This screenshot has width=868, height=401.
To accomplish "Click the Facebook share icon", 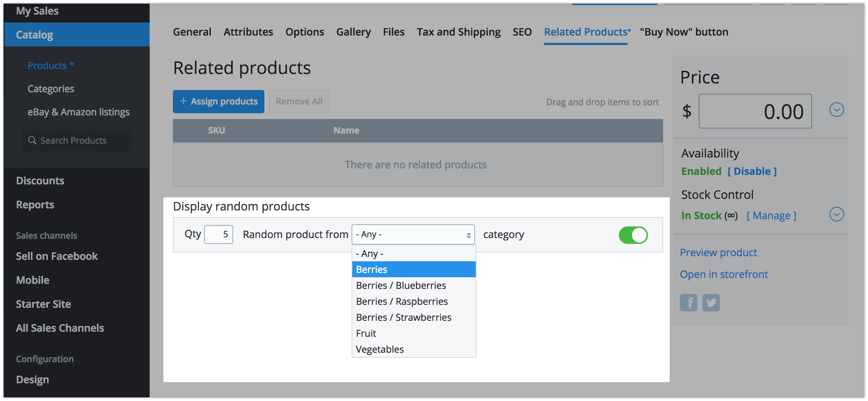I will [688, 303].
